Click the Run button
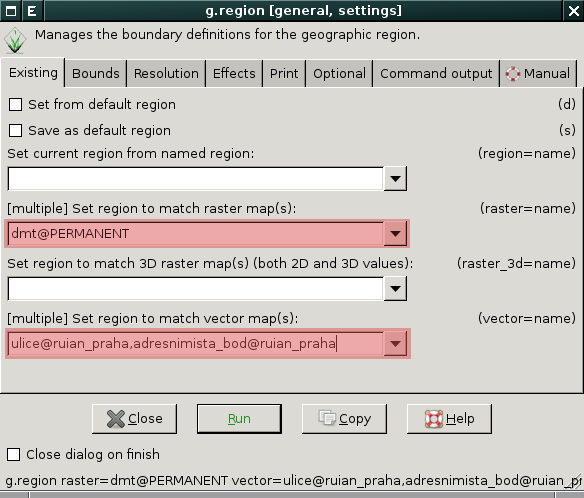584x498 pixels. tap(239, 419)
